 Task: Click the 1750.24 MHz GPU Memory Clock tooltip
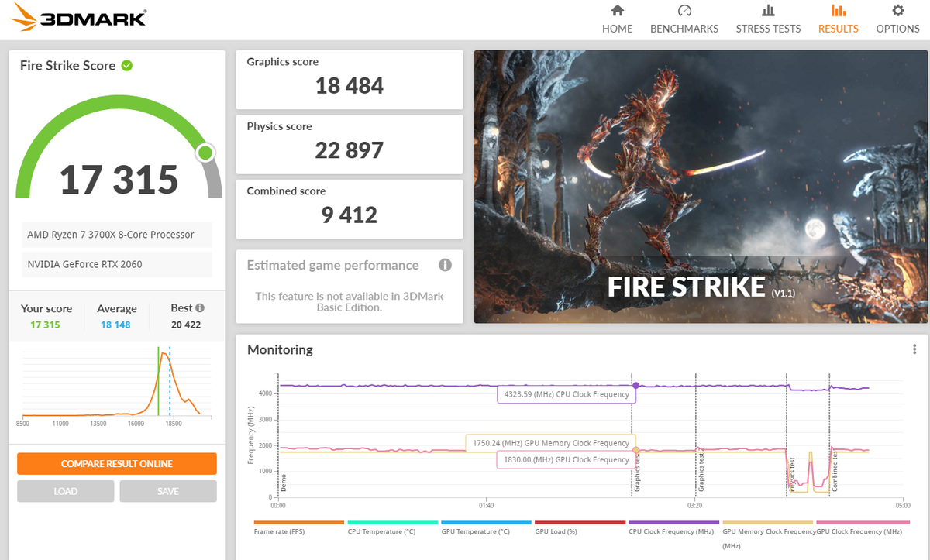pyautogui.click(x=550, y=443)
